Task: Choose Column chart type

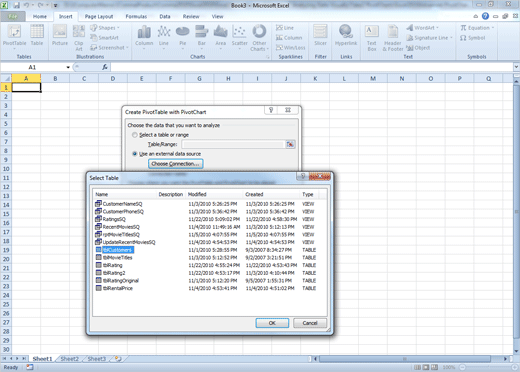Action: coord(144,37)
